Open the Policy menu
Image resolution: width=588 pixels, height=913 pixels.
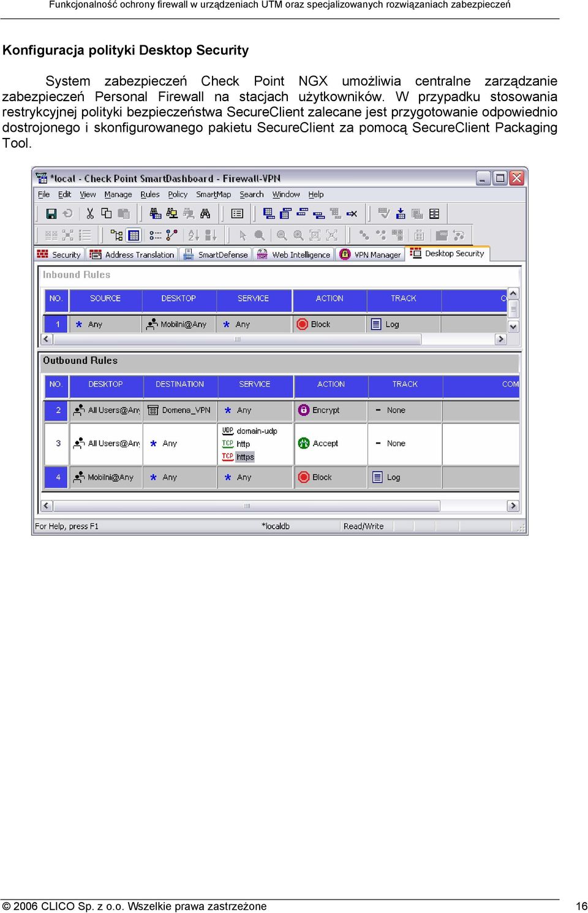(178, 194)
